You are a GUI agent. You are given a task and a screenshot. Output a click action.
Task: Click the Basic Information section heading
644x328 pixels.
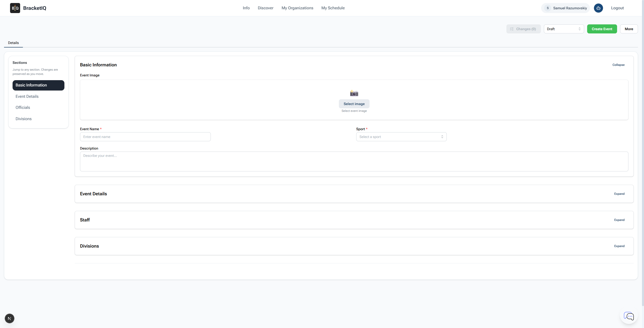click(98, 65)
